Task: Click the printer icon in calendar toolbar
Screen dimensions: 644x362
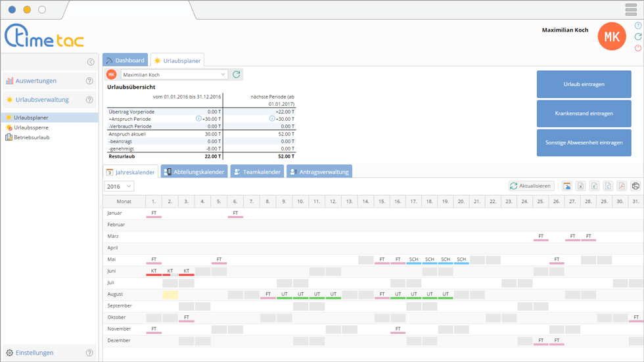Action: click(635, 186)
